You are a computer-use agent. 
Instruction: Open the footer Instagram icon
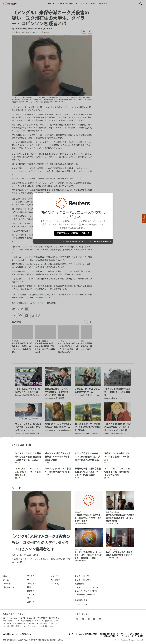[88, 619]
